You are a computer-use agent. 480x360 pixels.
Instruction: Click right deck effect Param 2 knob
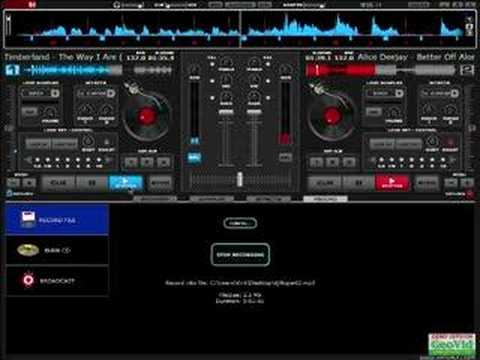click(450, 110)
